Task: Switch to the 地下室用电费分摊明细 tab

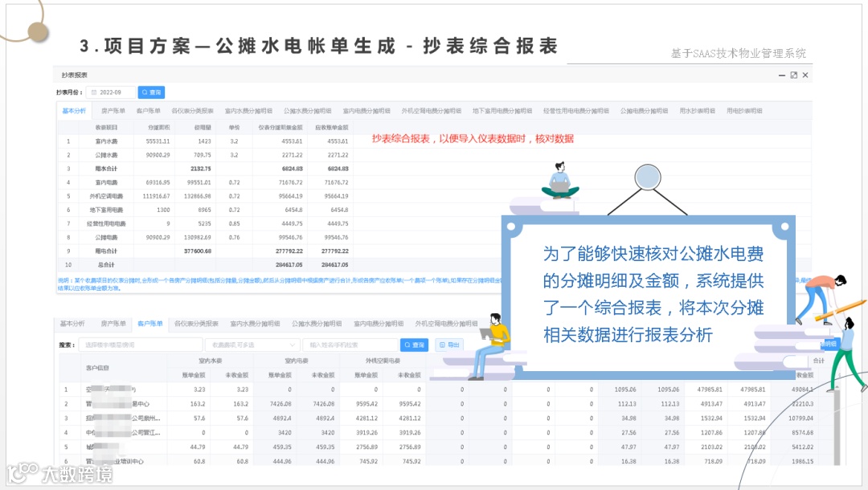Action: point(502,111)
